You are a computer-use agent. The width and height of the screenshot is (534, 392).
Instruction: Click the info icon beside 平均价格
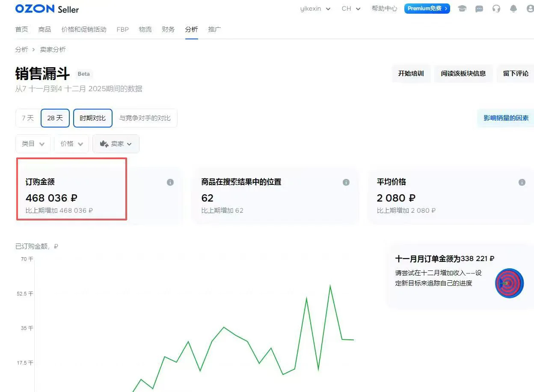point(522,182)
